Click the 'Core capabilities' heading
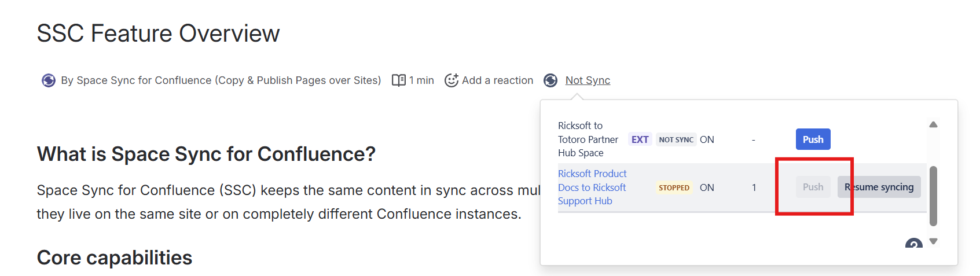This screenshot has height=276, width=980. [x=115, y=257]
